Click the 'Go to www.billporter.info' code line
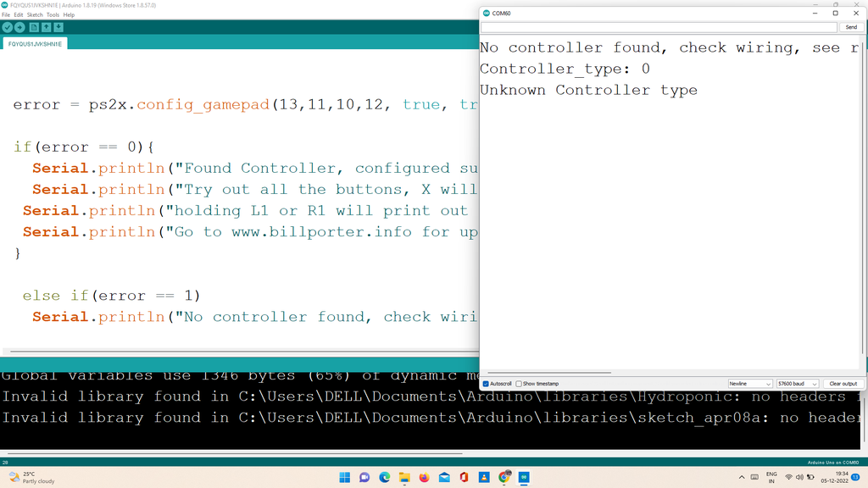868x488 pixels. point(250,232)
